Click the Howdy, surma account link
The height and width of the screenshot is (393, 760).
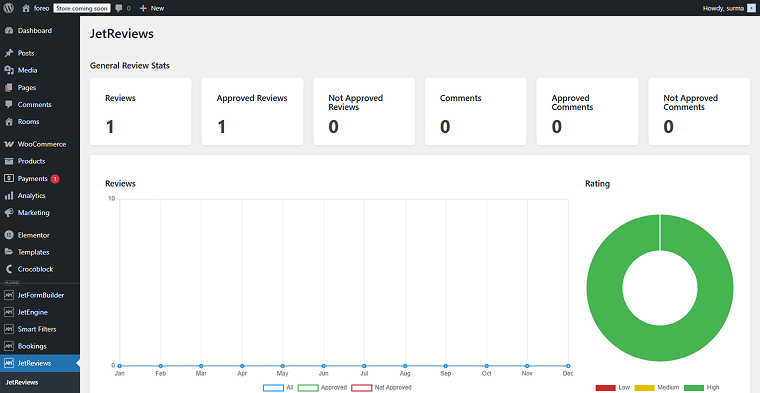(x=729, y=8)
